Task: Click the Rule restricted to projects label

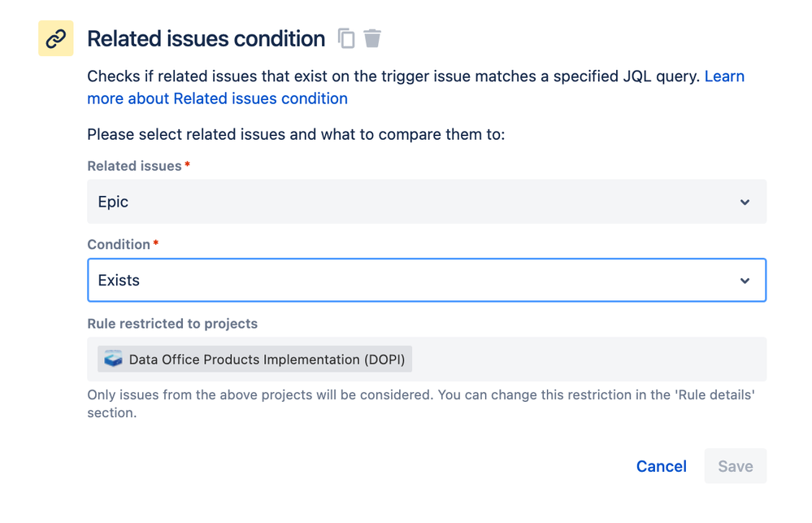Action: 172,324
